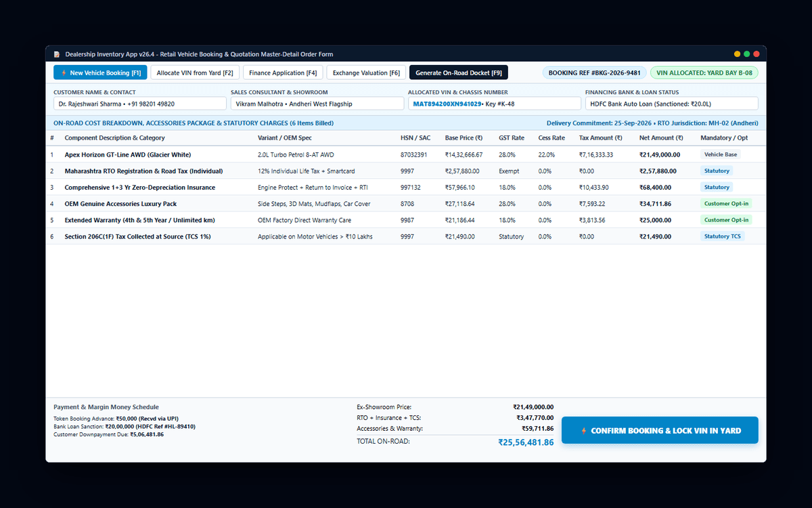Sort by Mandatory / Opt column header
812x508 pixels.
click(x=725, y=138)
